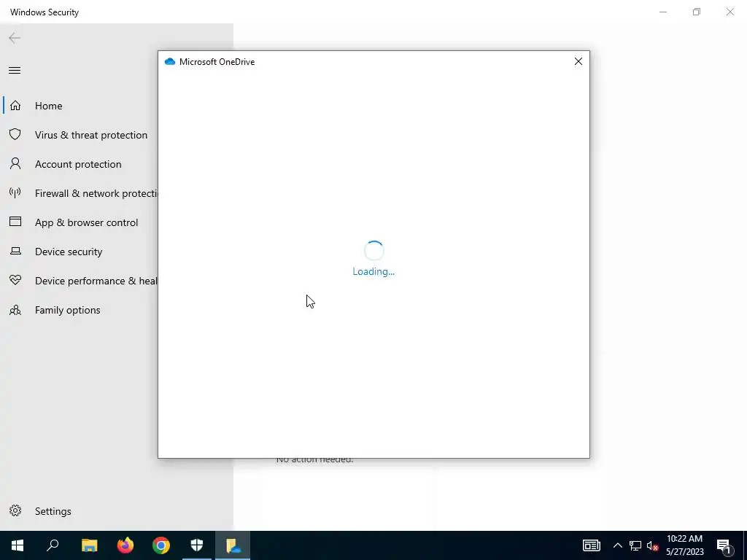This screenshot has width=747, height=560.
Task: Click the OneDrive cloud icon in the dialog title
Action: pyautogui.click(x=169, y=61)
